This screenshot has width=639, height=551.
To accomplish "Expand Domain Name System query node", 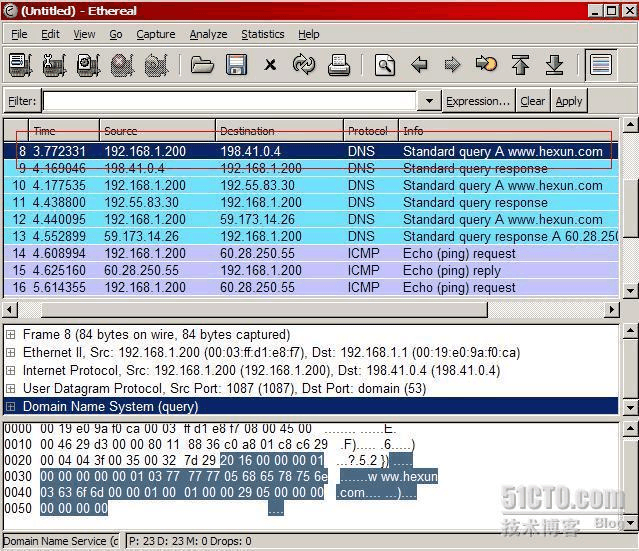I will click(x=11, y=407).
